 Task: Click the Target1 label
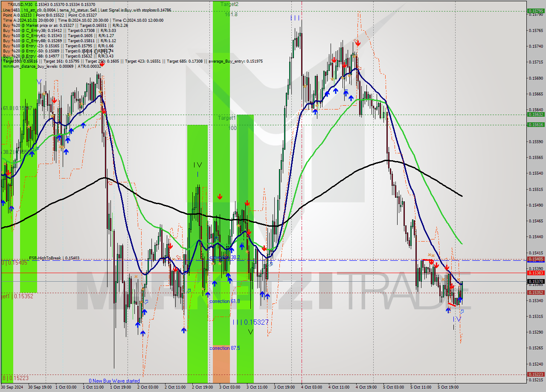pos(227,118)
